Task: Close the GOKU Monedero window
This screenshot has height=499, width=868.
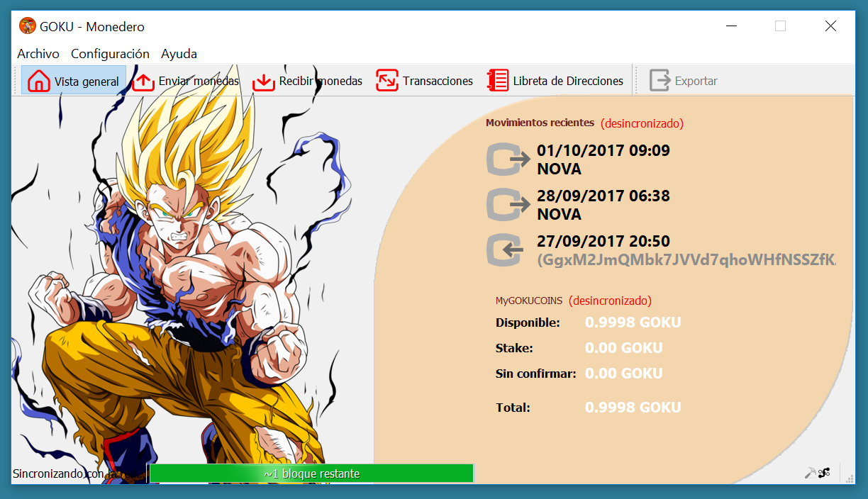Action: pos(830,26)
